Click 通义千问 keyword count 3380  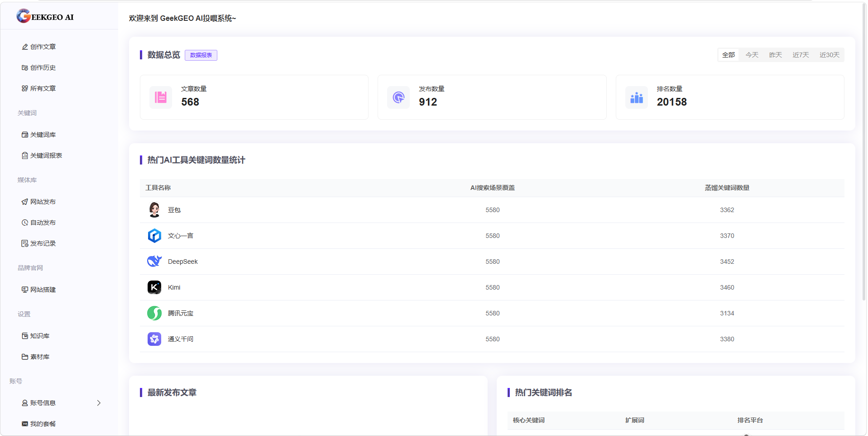727,339
